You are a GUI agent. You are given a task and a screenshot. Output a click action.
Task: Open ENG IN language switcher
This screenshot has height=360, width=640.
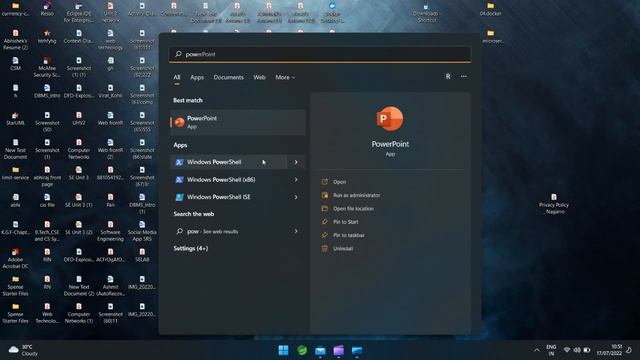click(551, 350)
